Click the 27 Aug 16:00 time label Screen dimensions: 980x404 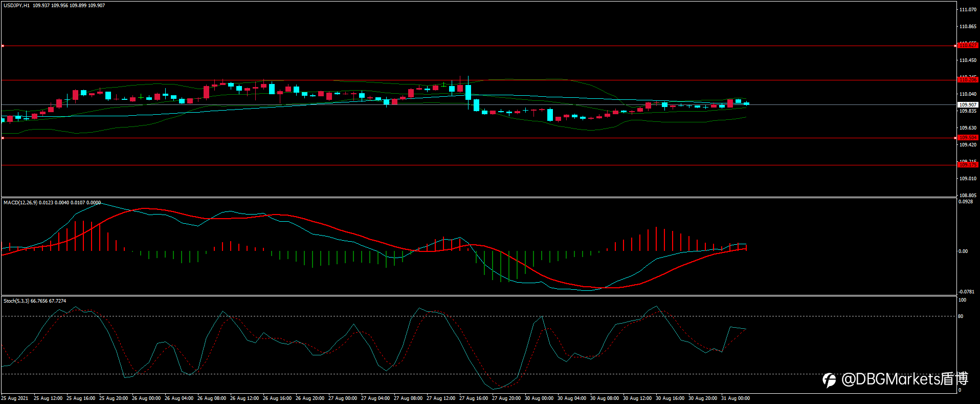coord(474,398)
